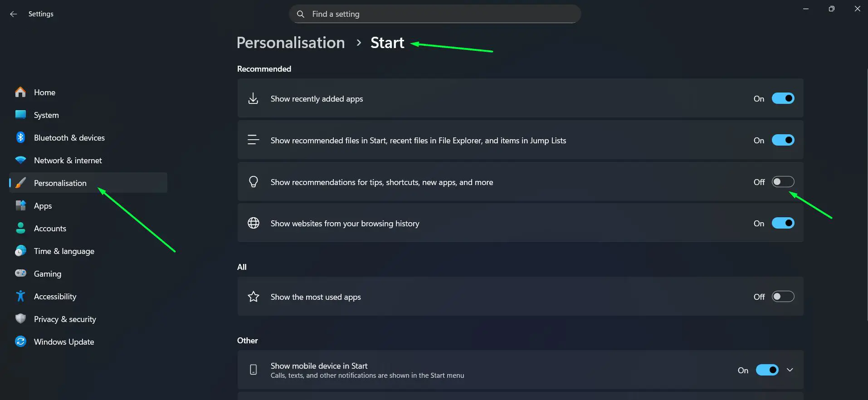
Task: Open Accounts using its icon
Action: click(x=20, y=228)
